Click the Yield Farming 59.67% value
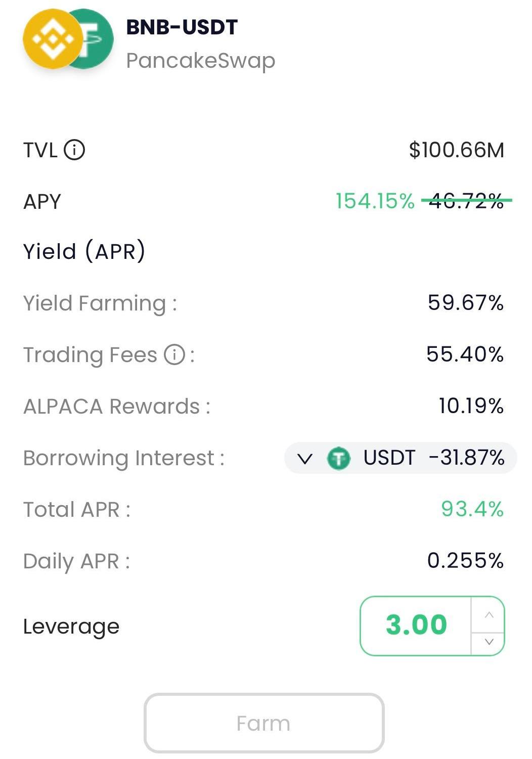 [x=465, y=303]
